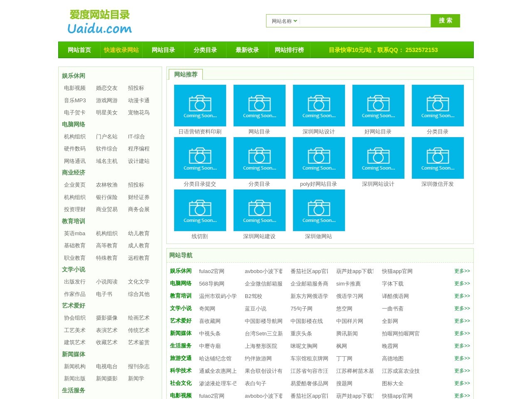The height and width of the screenshot is (399, 532).
Task: Click the Uaidu.com site logo
Action: click(100, 22)
